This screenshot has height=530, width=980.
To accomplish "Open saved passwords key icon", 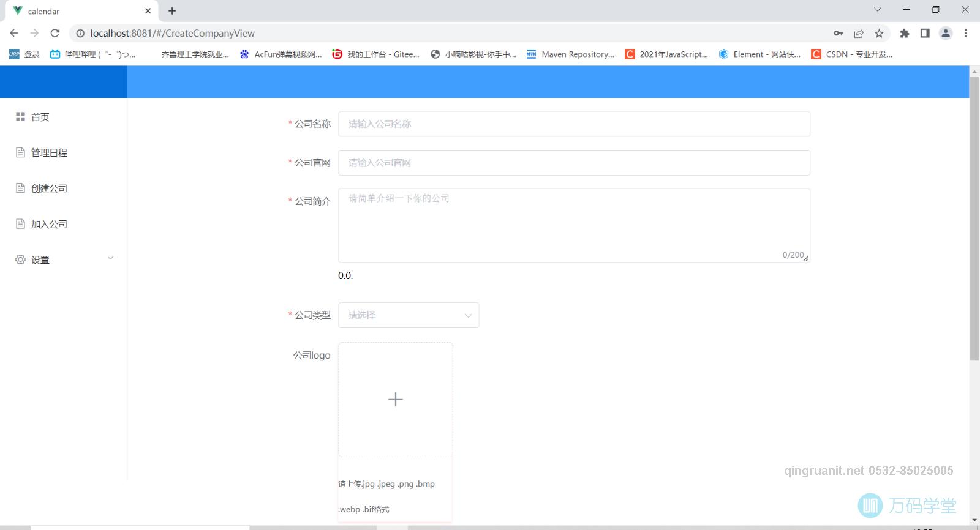I will (839, 33).
